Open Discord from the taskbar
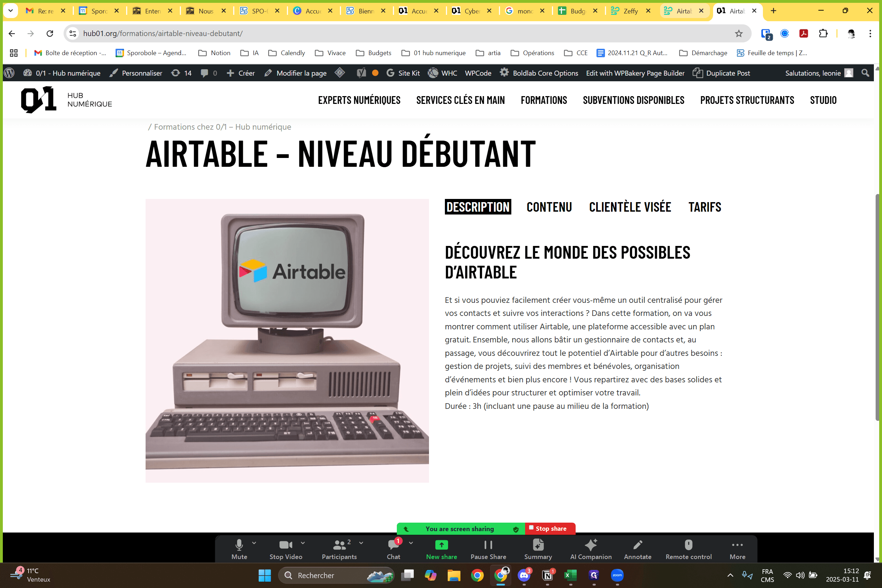The height and width of the screenshot is (588, 882). coord(524,575)
